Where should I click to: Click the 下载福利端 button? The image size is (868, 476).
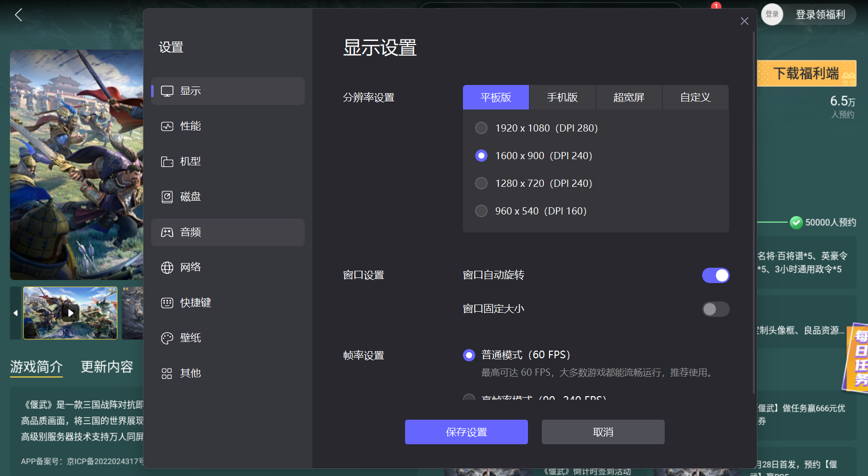807,74
